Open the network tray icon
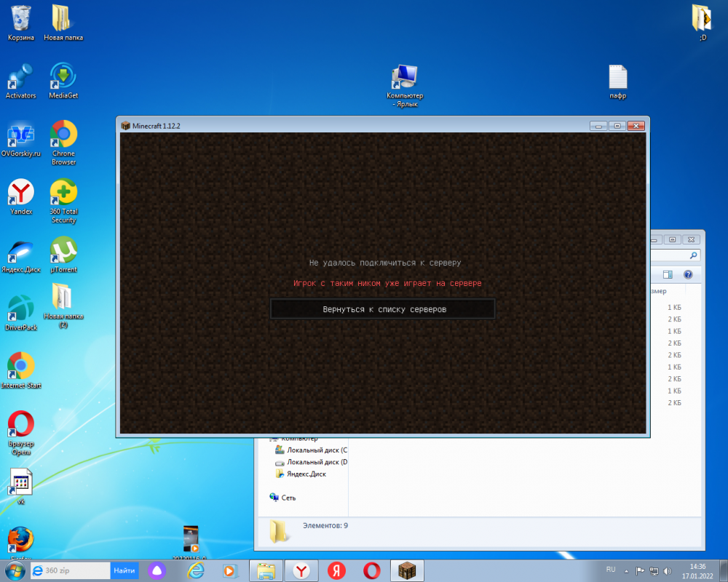Screen dimensions: 728x582 pyautogui.click(x=654, y=571)
